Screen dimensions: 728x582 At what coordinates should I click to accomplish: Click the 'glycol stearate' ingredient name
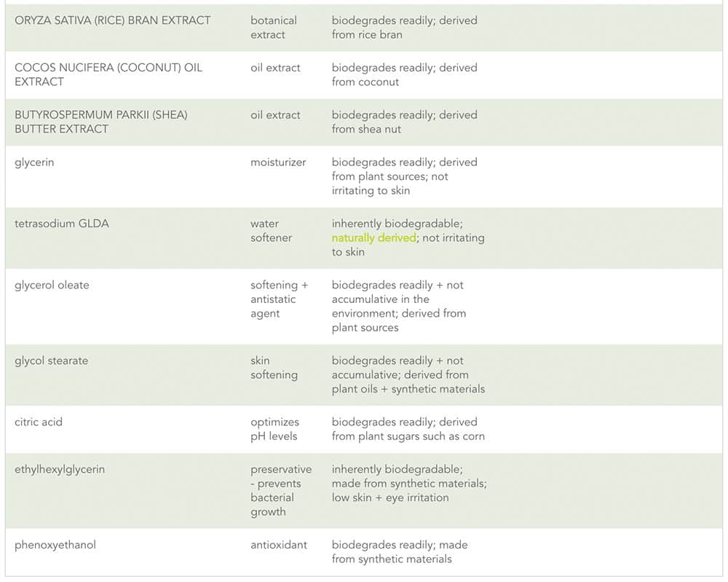[x=51, y=361]
